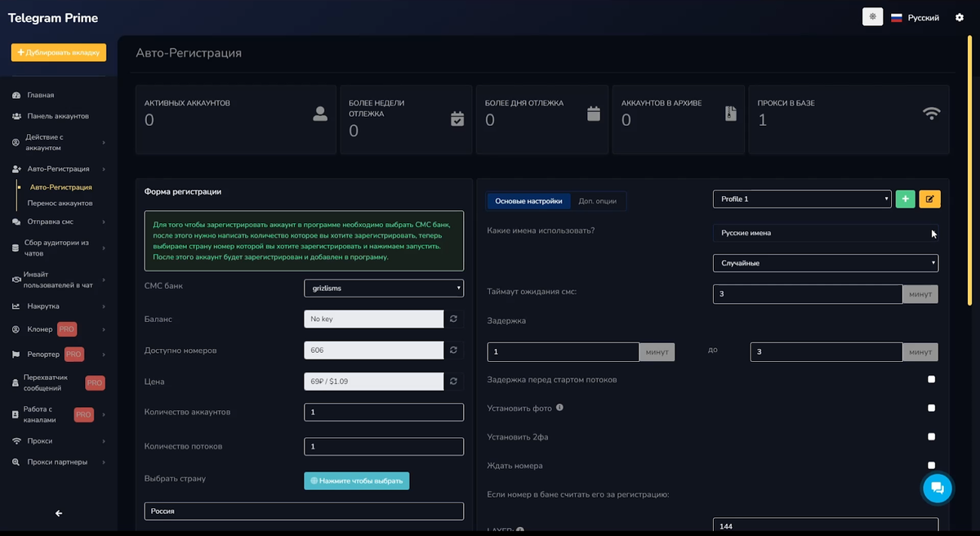Toggle the light/dark theme button
Image resolution: width=980 pixels, height=536 pixels.
click(x=872, y=17)
